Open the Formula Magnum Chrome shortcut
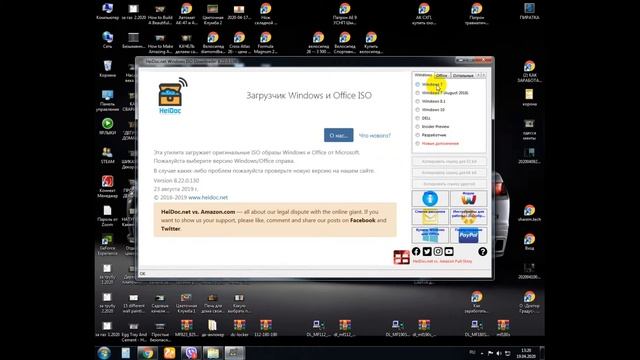 [x=265, y=43]
